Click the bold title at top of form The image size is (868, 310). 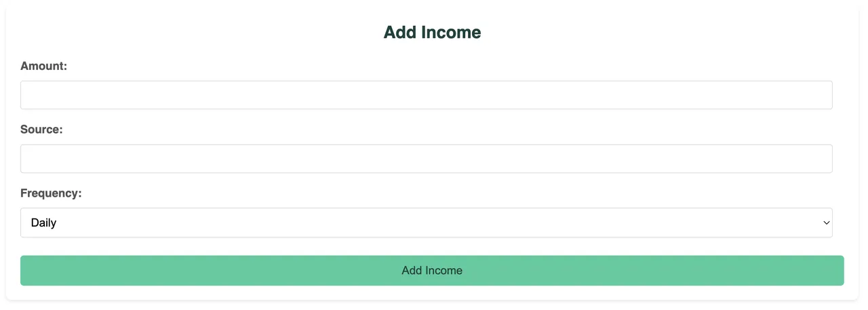point(432,32)
